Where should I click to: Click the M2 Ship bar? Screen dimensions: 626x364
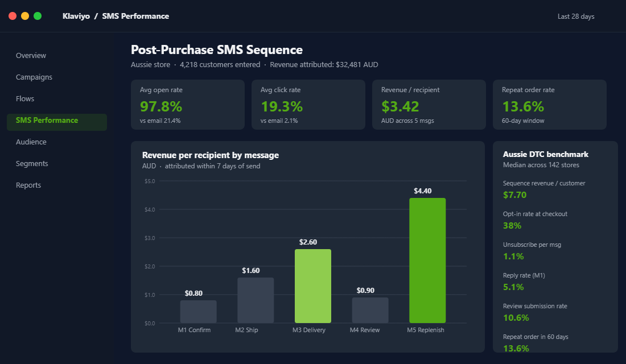click(256, 300)
